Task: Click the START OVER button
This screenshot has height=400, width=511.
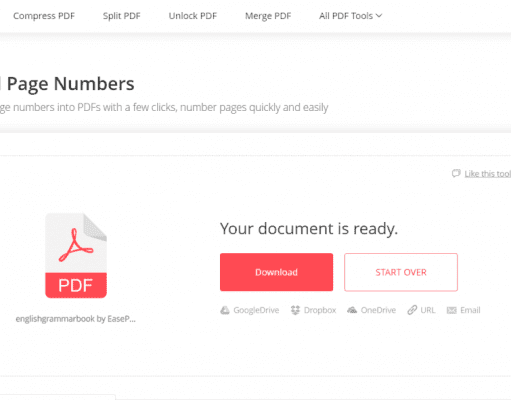Action: click(401, 272)
